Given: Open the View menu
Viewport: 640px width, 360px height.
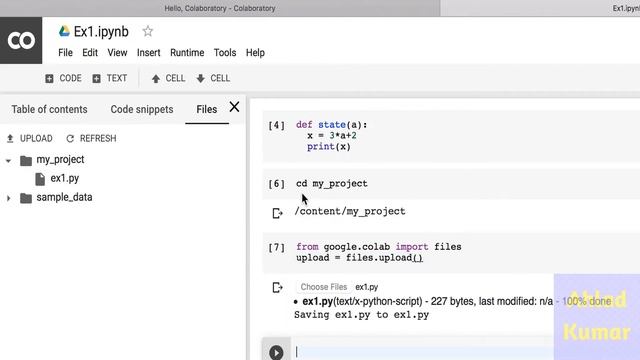Looking at the screenshot, I should pyautogui.click(x=117, y=53).
